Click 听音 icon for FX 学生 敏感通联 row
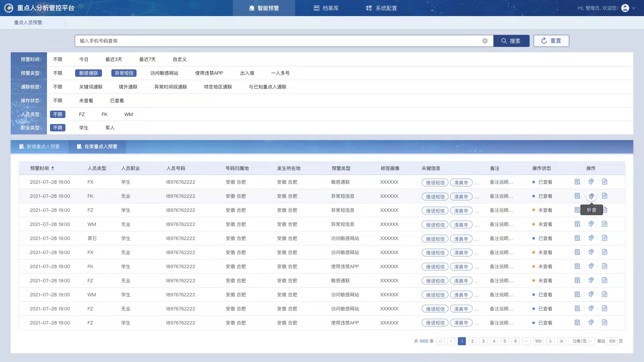Image resolution: width=644 pixels, height=362 pixels. 591,182
